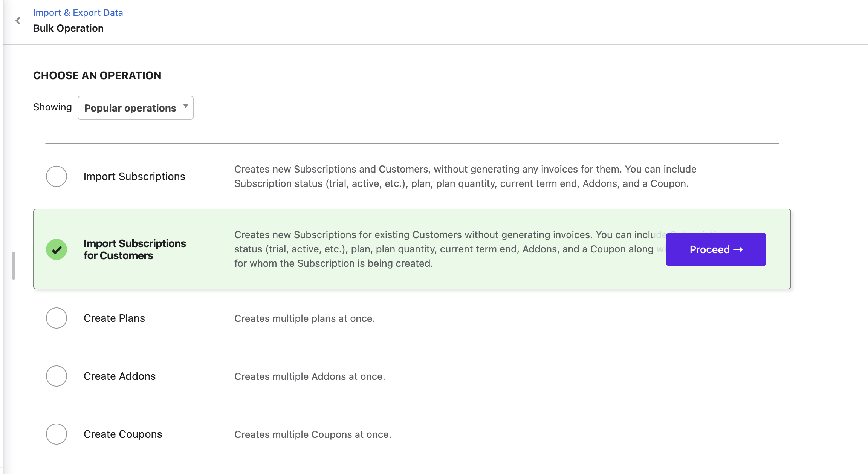The height and width of the screenshot is (474, 868).
Task: Select the Create Coupons radio button
Action: tap(57, 434)
